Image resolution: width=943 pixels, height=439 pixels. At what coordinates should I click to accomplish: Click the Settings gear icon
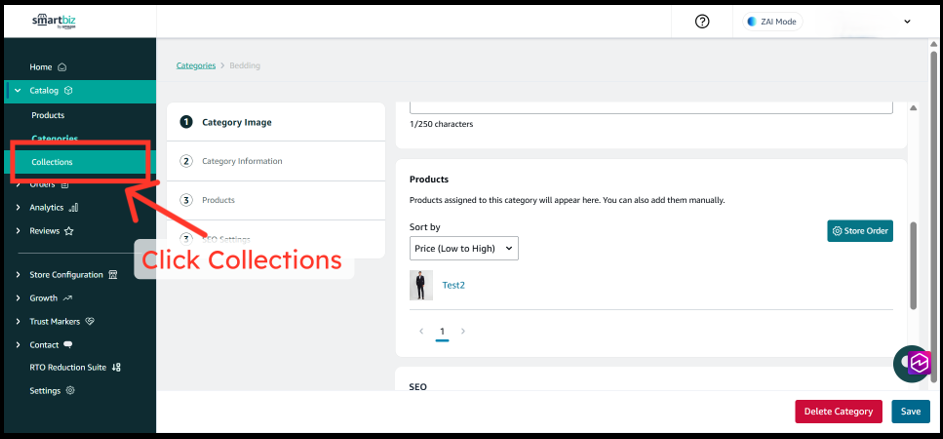coord(70,391)
